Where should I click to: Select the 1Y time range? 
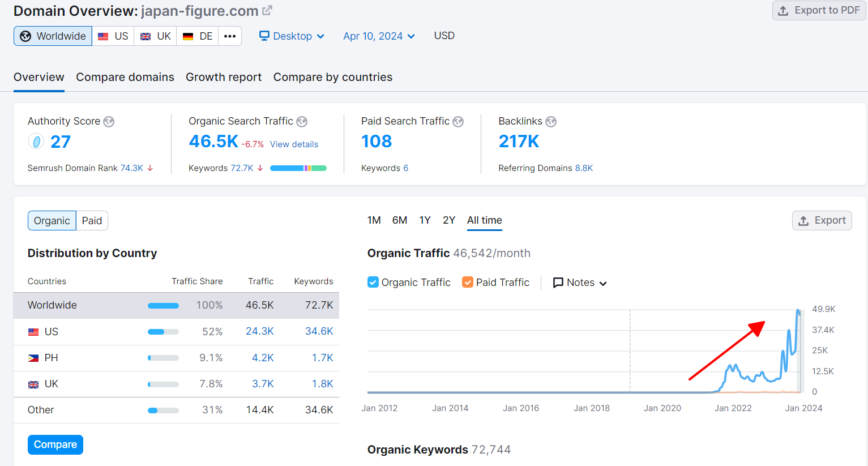425,220
